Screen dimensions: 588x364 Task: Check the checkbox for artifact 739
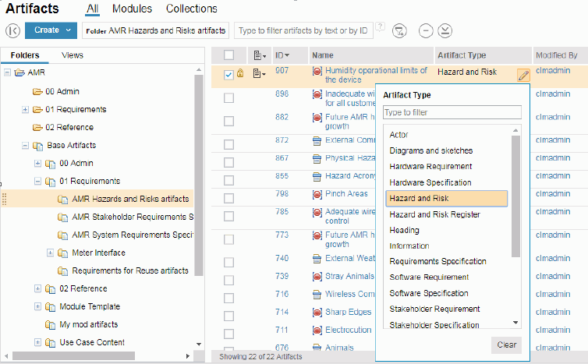[x=228, y=280]
